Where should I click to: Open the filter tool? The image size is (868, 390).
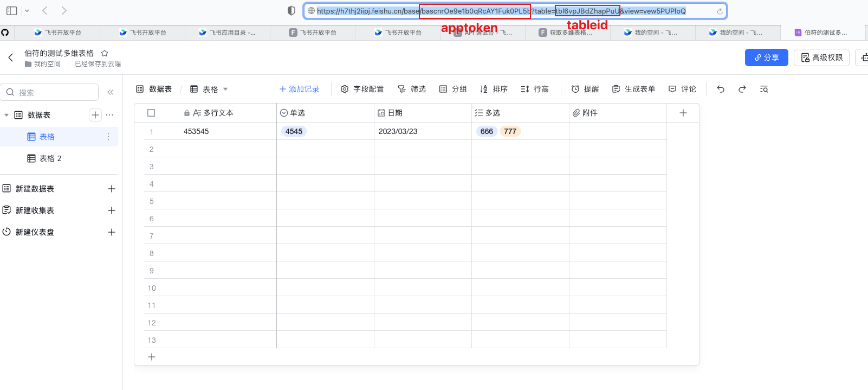click(x=412, y=89)
